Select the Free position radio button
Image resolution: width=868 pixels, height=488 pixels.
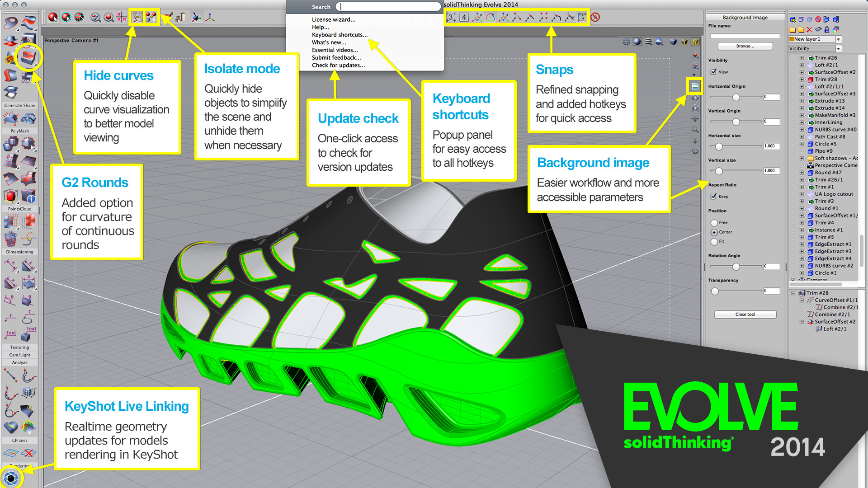tap(714, 223)
